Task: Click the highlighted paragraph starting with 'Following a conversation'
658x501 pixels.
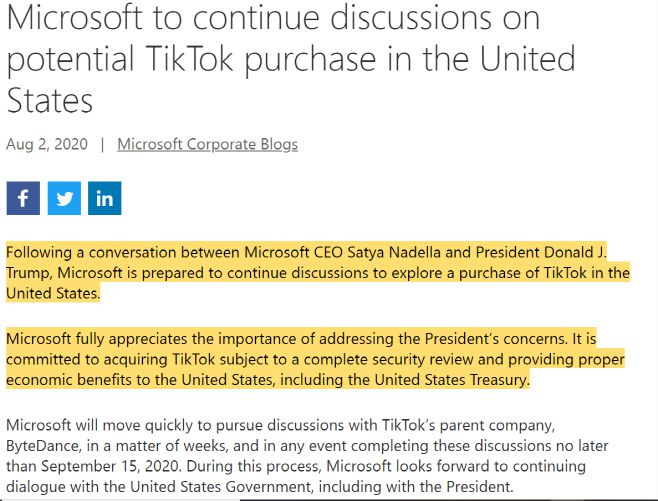Action: point(317,272)
